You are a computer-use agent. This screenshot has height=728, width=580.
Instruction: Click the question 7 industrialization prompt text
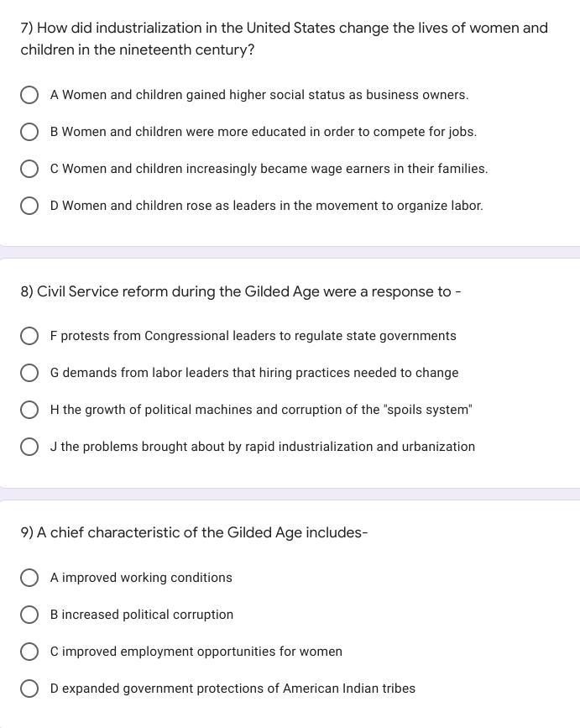pos(284,39)
